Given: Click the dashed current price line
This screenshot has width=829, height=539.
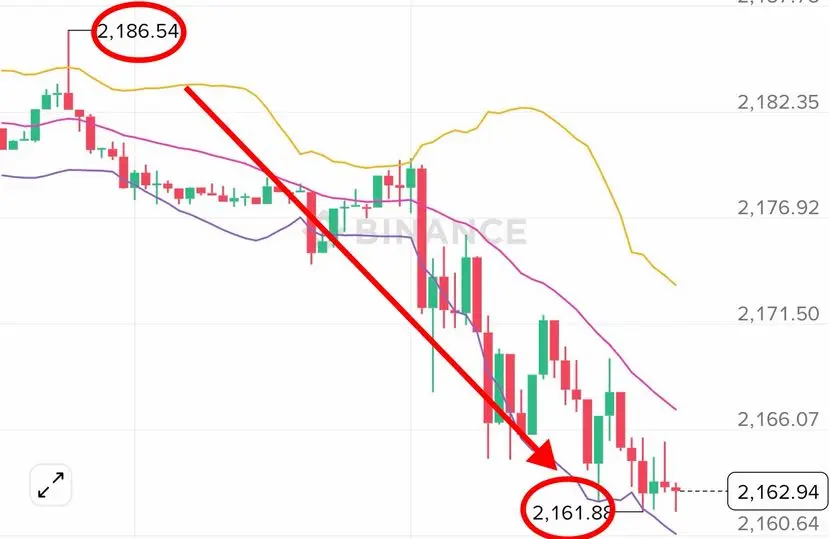Looking at the screenshot, I should pyautogui.click(x=704, y=491).
